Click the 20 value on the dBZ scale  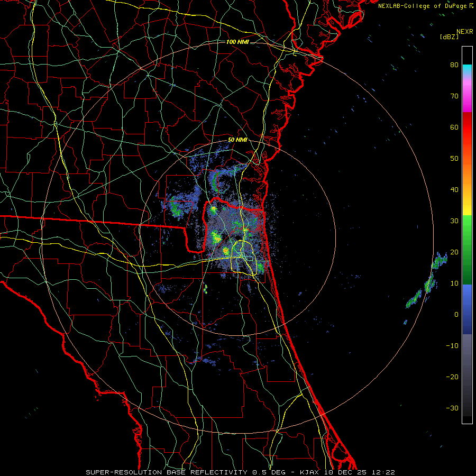454,252
